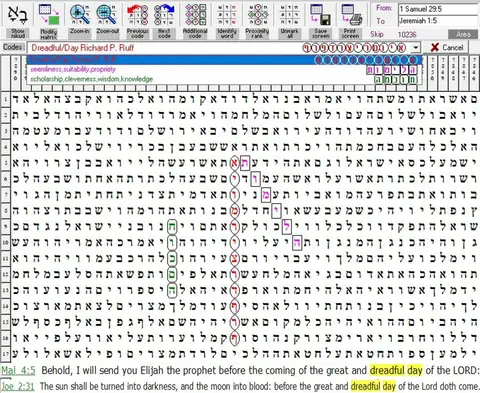Go to Next code icon
Screen dimensions: 480x393
164,14
